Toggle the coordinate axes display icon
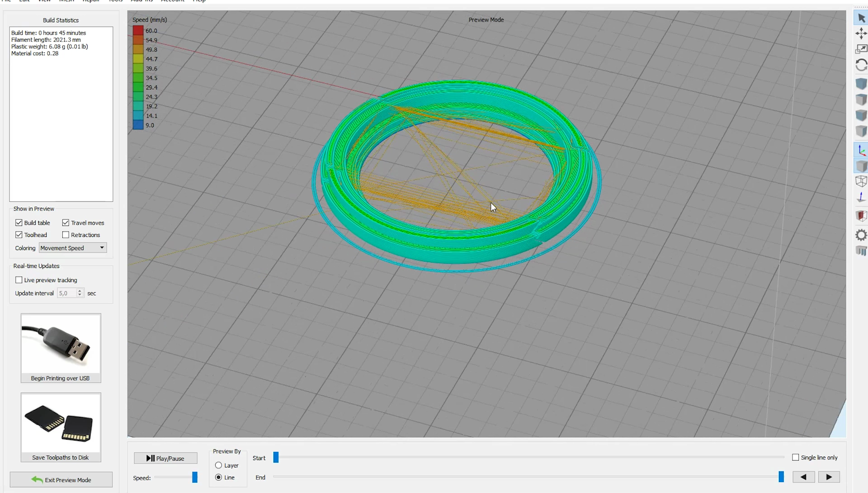The width and height of the screenshot is (868, 493). (861, 150)
